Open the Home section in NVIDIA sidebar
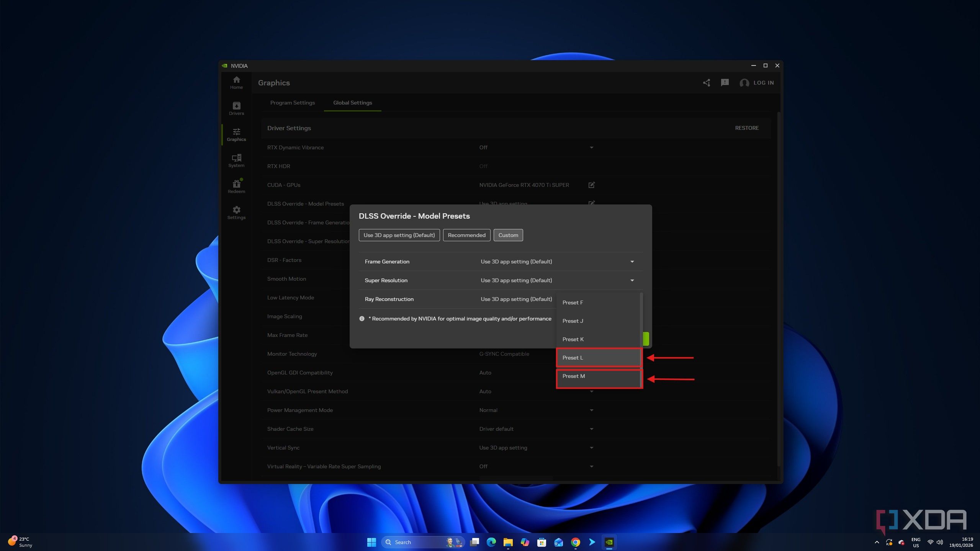The image size is (980, 551). [236, 83]
